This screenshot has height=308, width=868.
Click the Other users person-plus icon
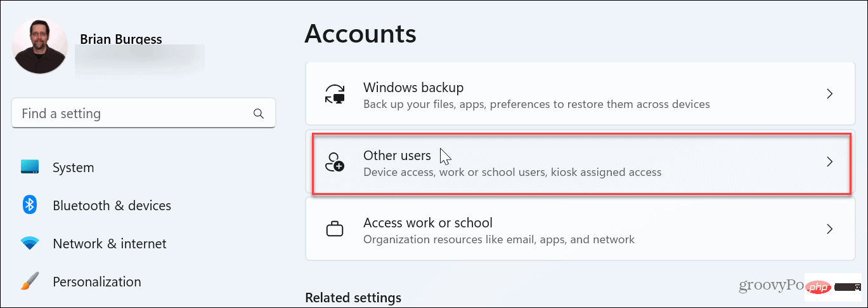click(334, 162)
